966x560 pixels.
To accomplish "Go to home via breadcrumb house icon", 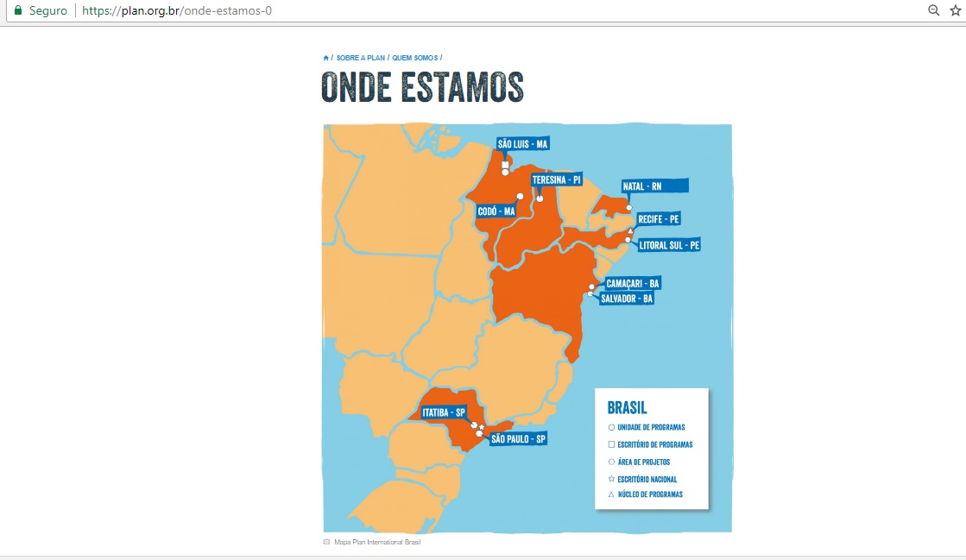I will (x=325, y=58).
